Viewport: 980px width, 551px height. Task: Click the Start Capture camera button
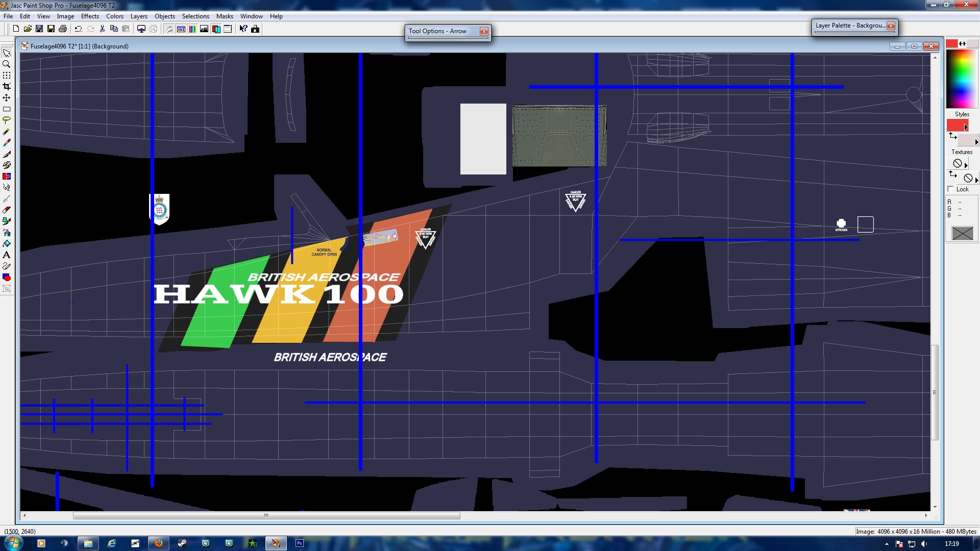click(x=255, y=29)
